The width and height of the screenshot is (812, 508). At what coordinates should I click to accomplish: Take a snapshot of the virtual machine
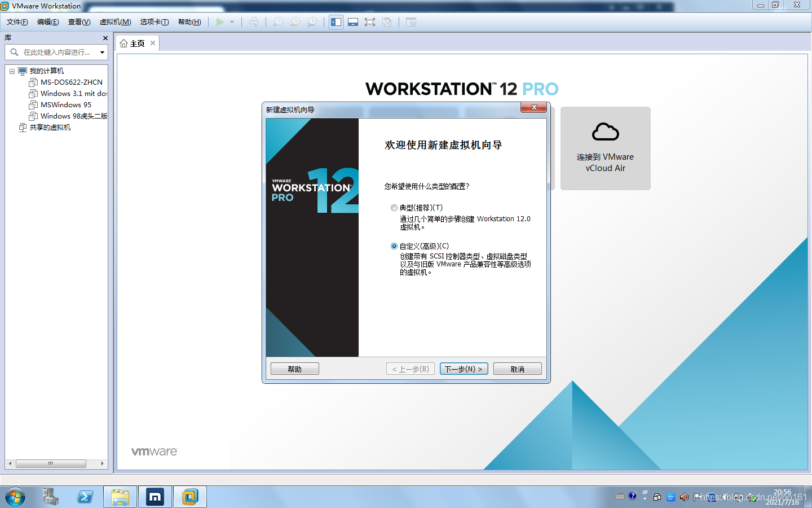coord(278,22)
